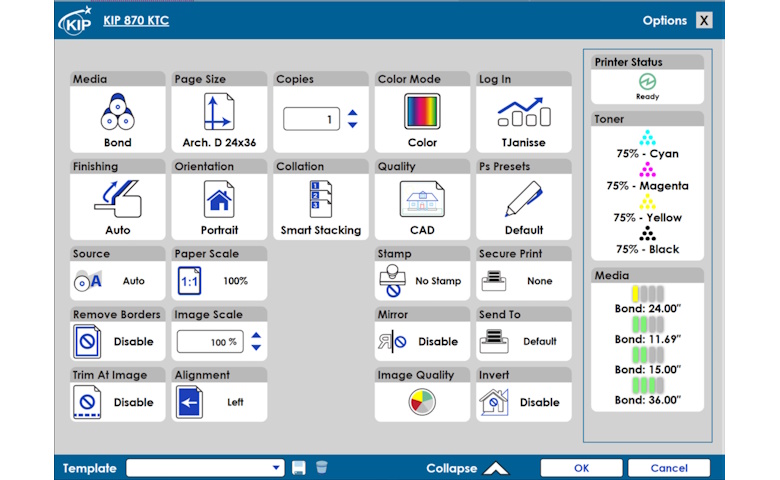The image size is (780, 480).
Task: Click the Collapse label
Action: coord(452,468)
